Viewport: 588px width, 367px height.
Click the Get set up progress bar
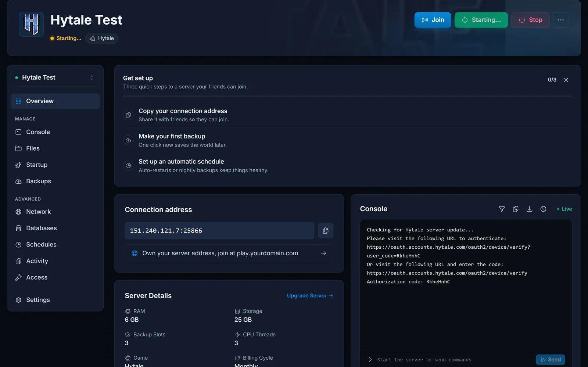[347, 96]
